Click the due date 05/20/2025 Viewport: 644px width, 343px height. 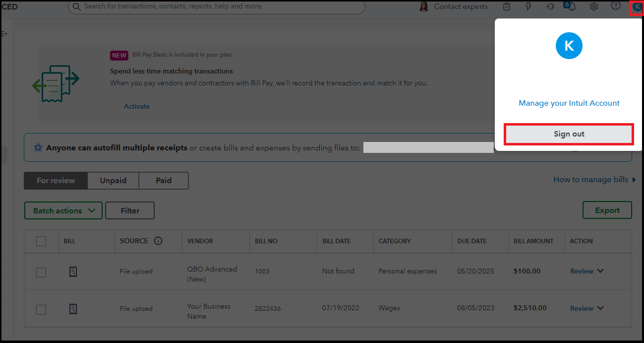coord(476,272)
